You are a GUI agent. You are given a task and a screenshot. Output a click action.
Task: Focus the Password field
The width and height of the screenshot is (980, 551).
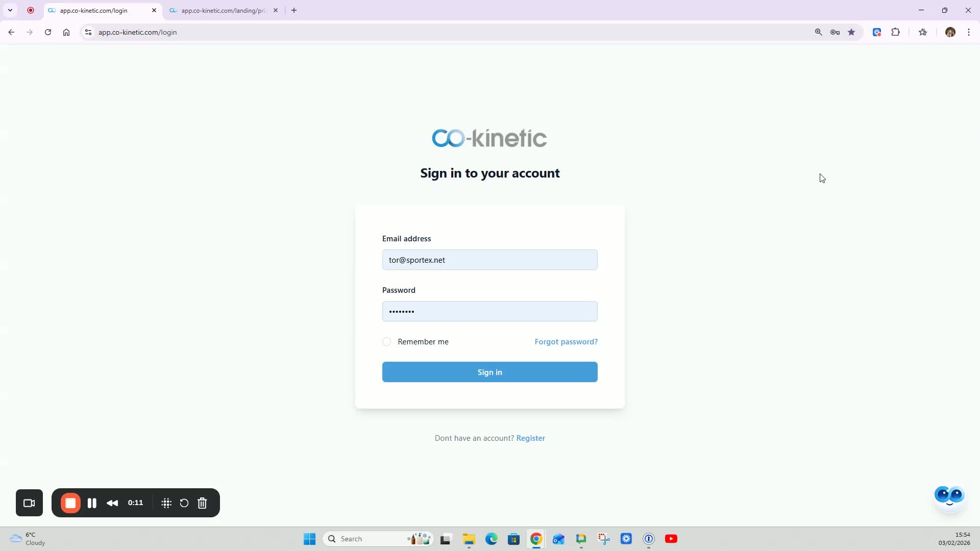pyautogui.click(x=489, y=311)
